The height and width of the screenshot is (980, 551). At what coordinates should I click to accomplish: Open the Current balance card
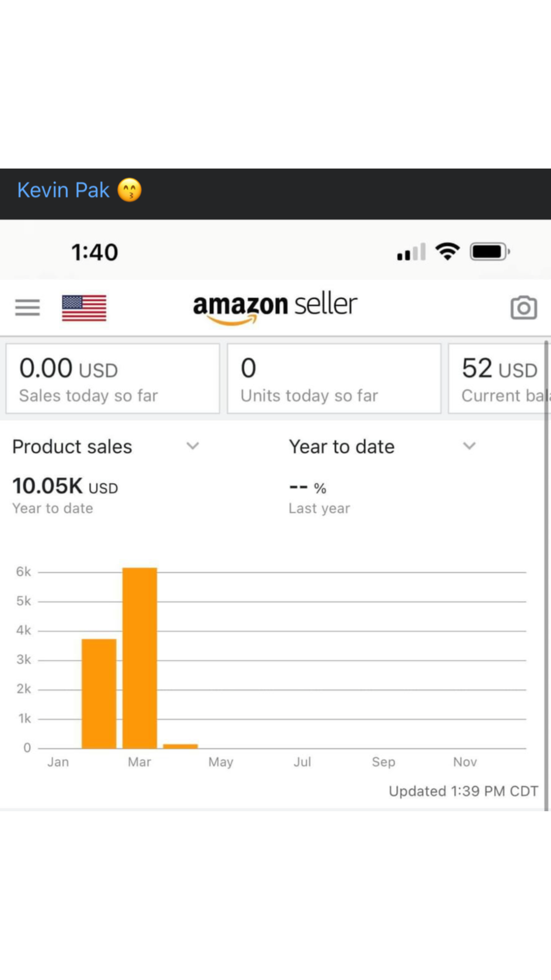point(498,379)
